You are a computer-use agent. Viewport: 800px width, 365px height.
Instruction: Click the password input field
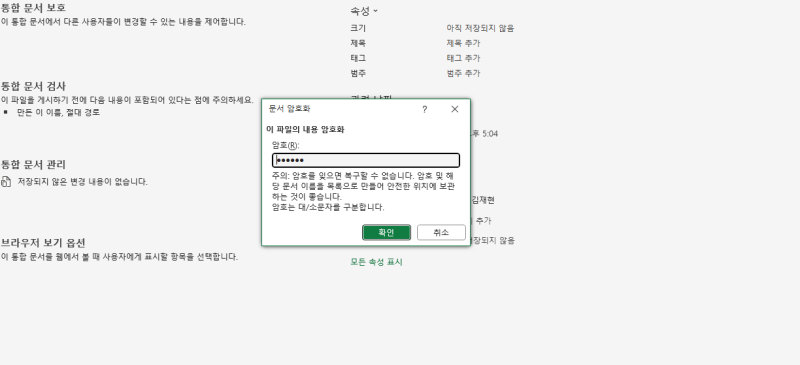pos(366,160)
